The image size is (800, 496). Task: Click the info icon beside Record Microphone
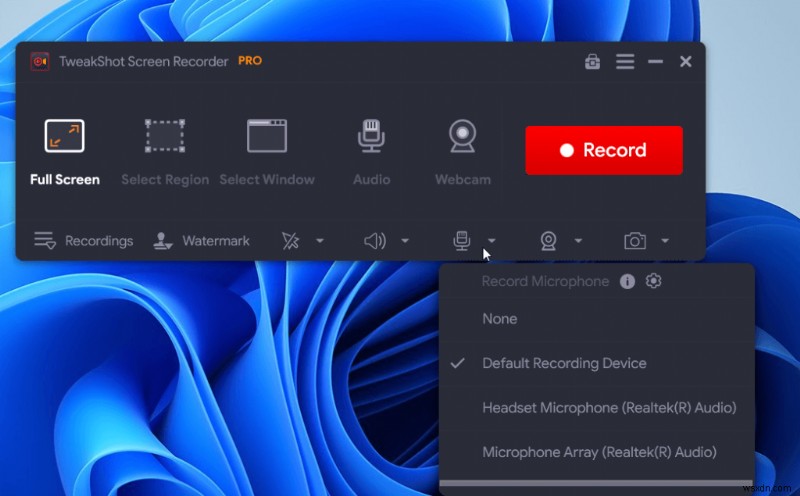(627, 282)
